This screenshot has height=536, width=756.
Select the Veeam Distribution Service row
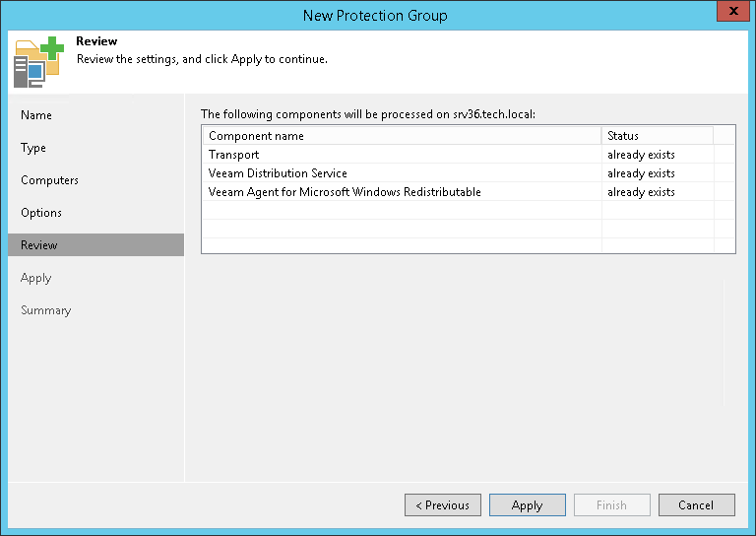click(x=278, y=173)
